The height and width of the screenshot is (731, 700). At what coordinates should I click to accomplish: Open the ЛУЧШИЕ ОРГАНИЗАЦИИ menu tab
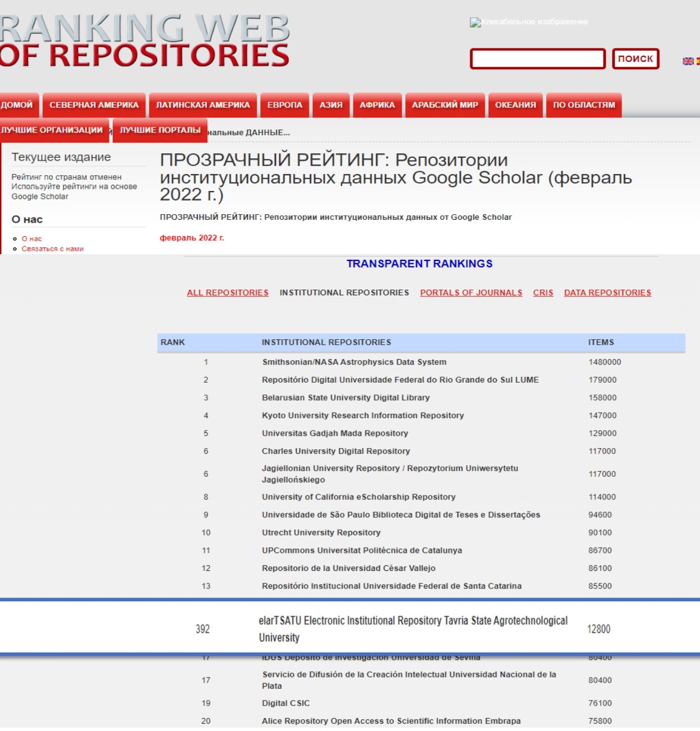pyautogui.click(x=54, y=130)
